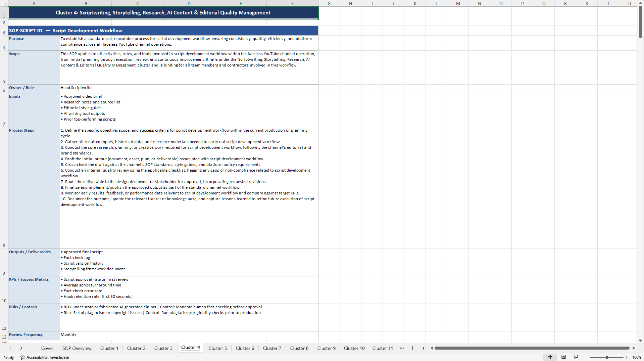Select column M header
The height and width of the screenshot is (361, 644).
pyautogui.click(x=458, y=3)
